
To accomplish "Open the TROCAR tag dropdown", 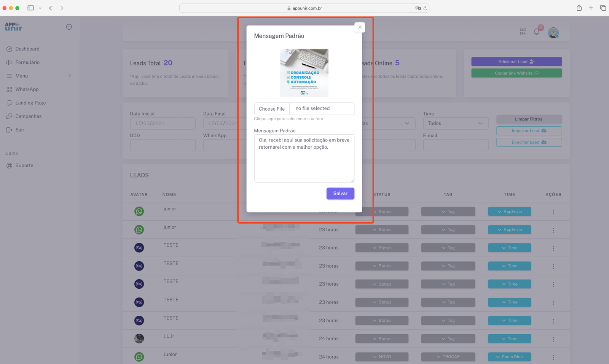I will (448, 357).
